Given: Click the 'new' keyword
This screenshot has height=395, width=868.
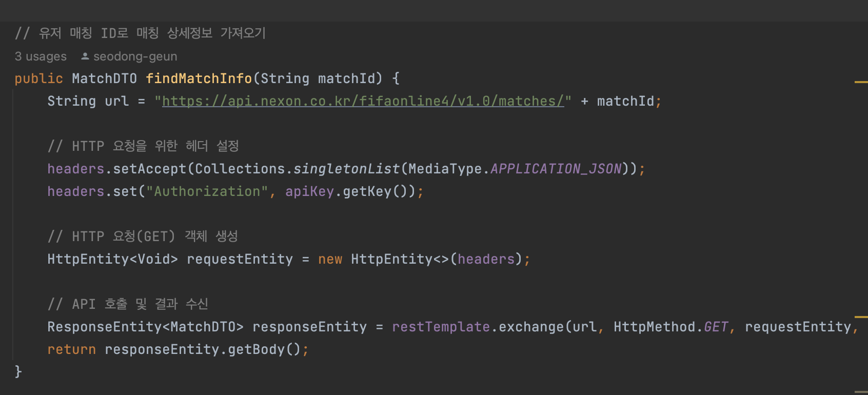Looking at the screenshot, I should (x=330, y=259).
